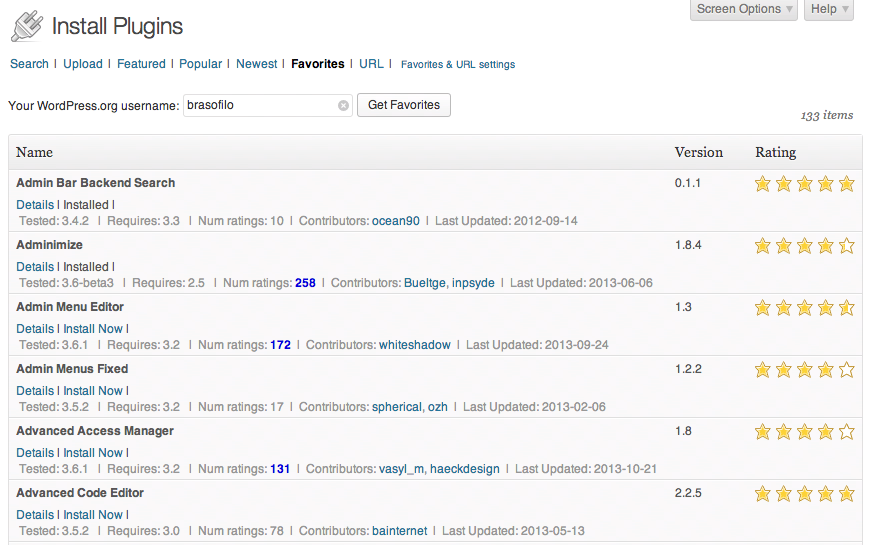
Task: Open contributor ozh profile link
Action: (x=438, y=407)
